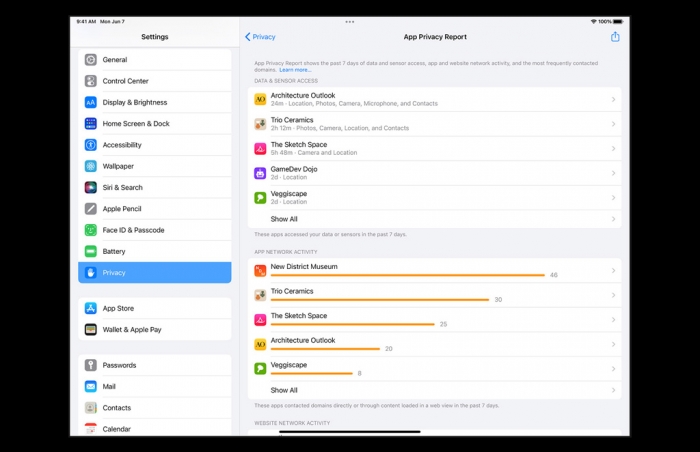This screenshot has height=452, width=700.
Task: Tap the Architecture Outlook app icon in Data & Sensor Access
Action: coord(260,100)
